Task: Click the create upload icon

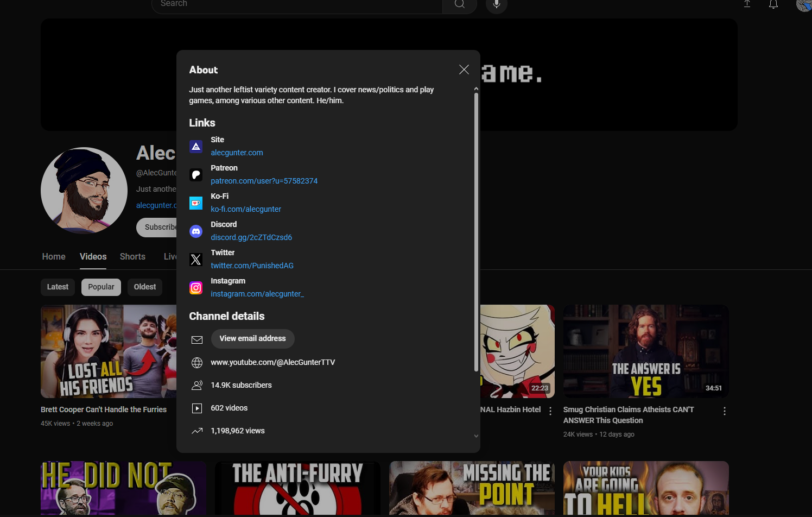Action: coord(747,4)
